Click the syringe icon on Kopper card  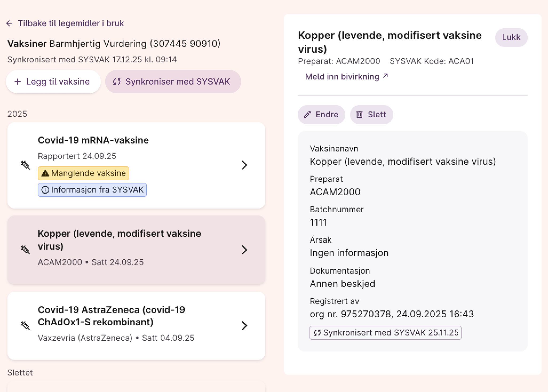(x=26, y=250)
